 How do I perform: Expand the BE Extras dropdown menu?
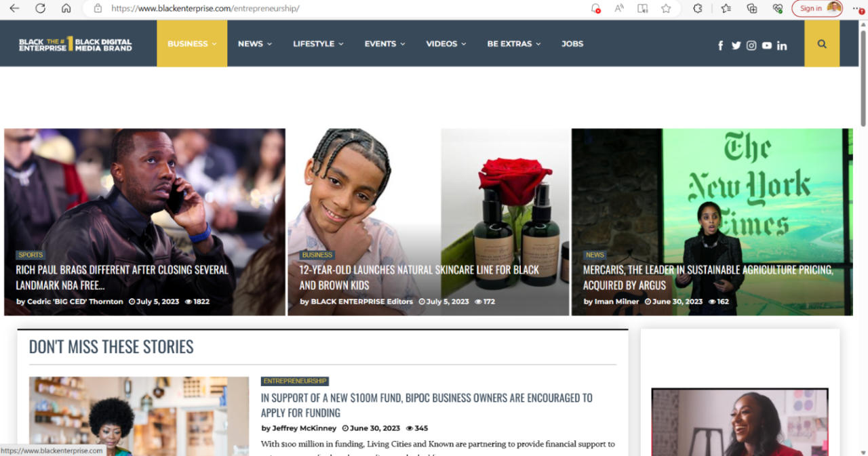click(513, 44)
